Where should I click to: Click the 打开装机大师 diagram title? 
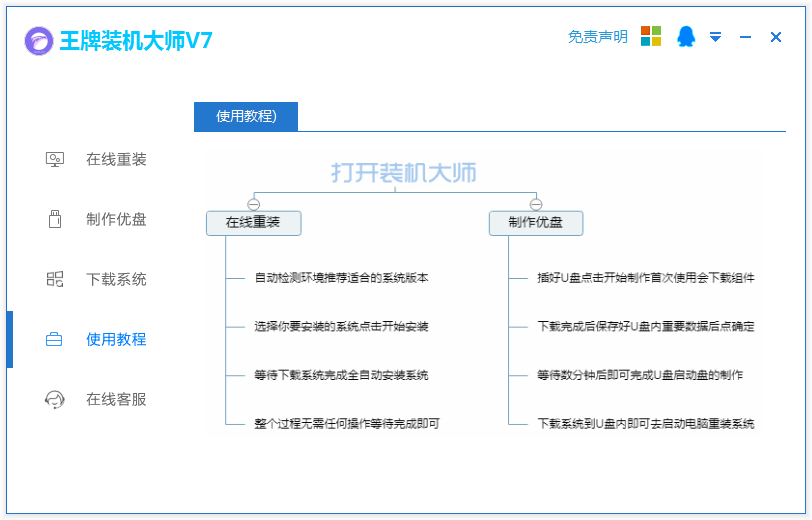(403, 173)
